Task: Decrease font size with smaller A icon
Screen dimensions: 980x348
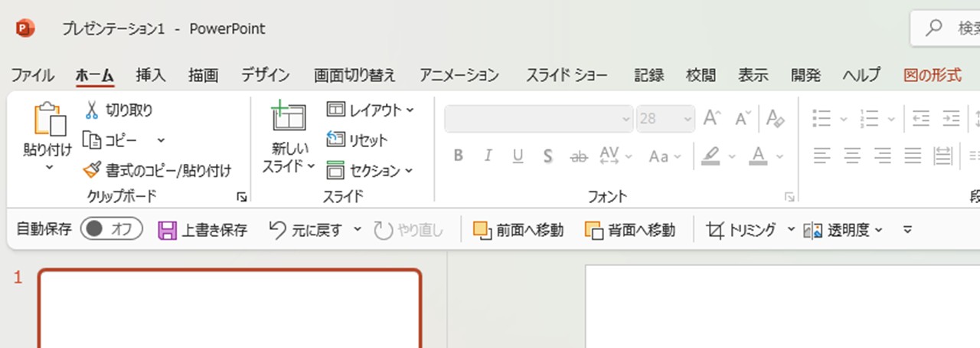Action: point(743,118)
